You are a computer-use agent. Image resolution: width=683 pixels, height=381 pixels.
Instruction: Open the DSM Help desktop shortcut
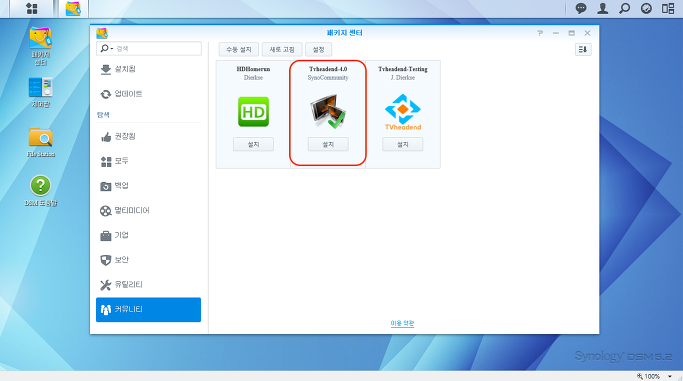point(41,191)
